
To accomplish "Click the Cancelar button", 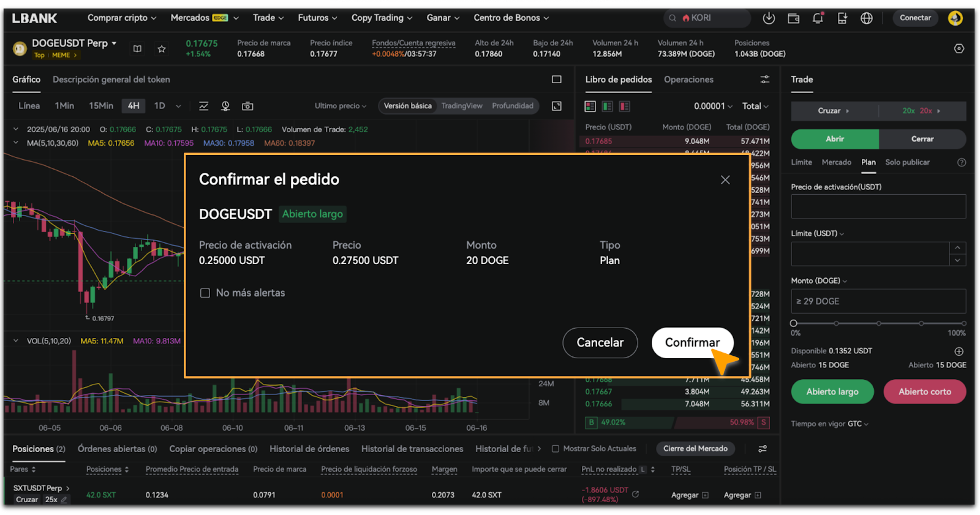I will pos(600,343).
